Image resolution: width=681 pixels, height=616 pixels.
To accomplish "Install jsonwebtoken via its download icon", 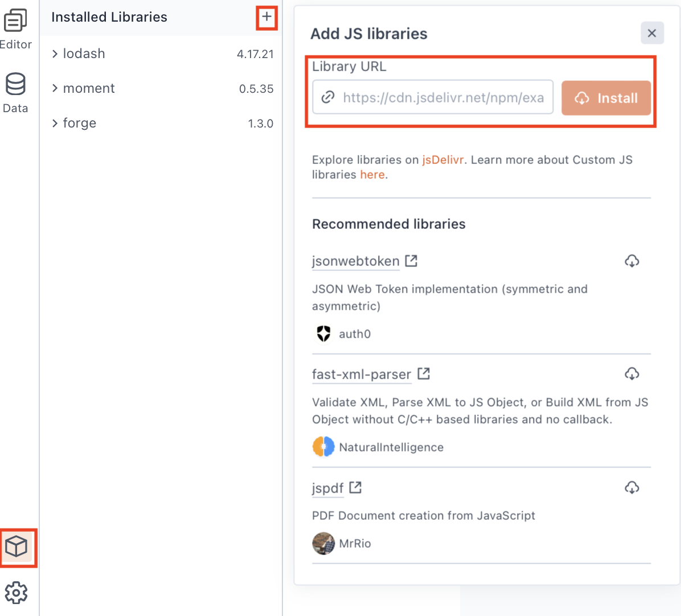I will point(632,261).
